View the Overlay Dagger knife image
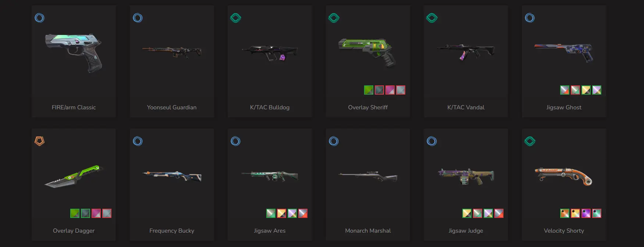Screen dimensions: 644x247 pos(74,176)
